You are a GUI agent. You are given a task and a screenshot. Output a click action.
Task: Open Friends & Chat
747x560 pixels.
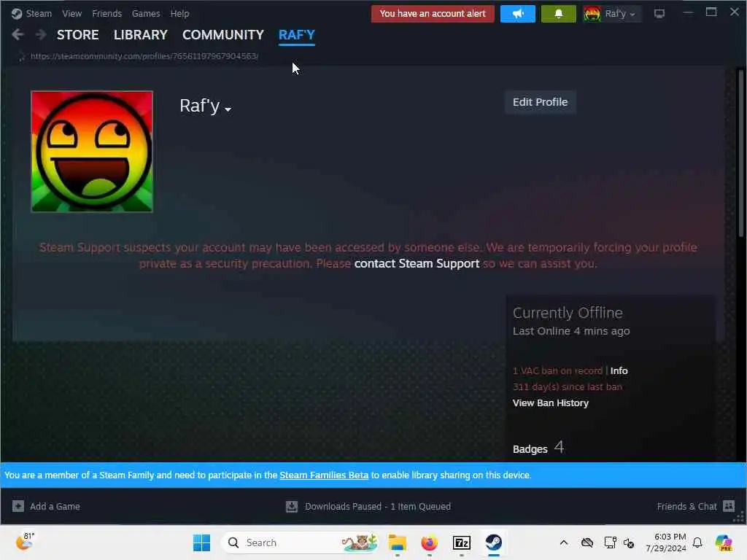686,506
